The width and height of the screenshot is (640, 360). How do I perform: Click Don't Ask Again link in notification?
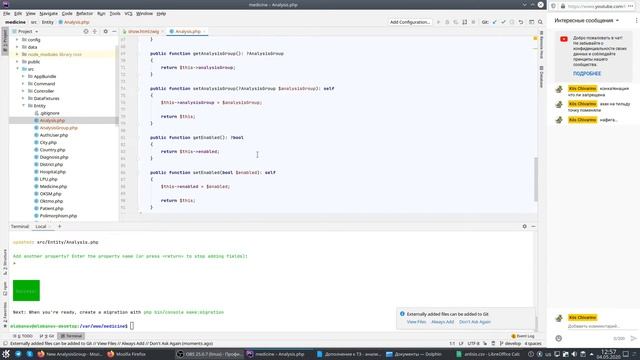coord(475,322)
